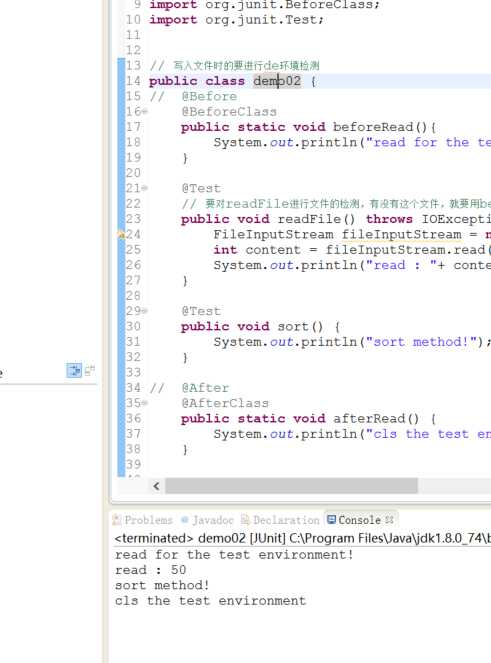Click the class name demo02 on line 14
This screenshot has width=491, height=663.
pos(277,81)
